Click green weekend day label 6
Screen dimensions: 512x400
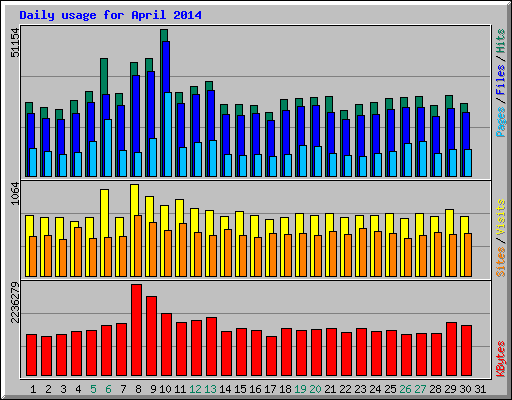click(x=108, y=389)
